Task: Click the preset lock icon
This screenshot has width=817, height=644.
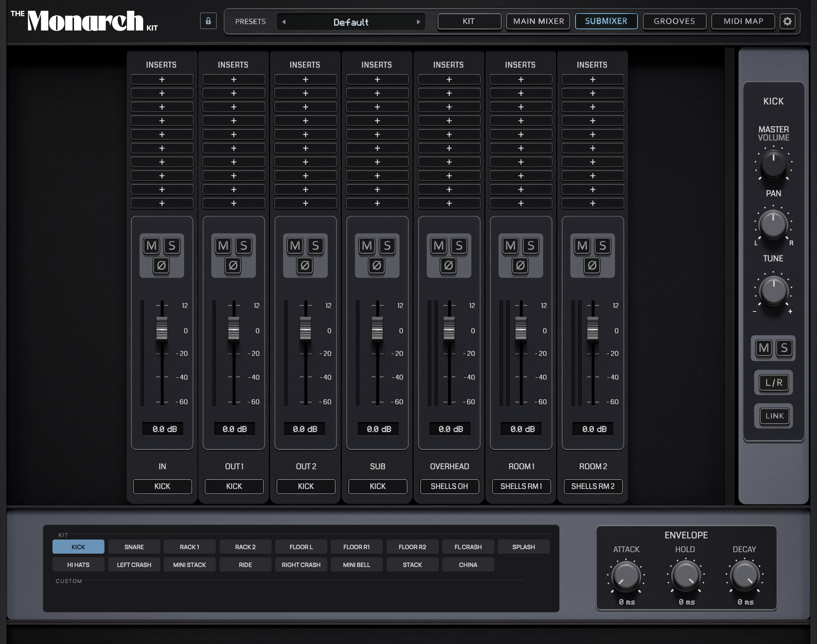Action: (x=208, y=21)
